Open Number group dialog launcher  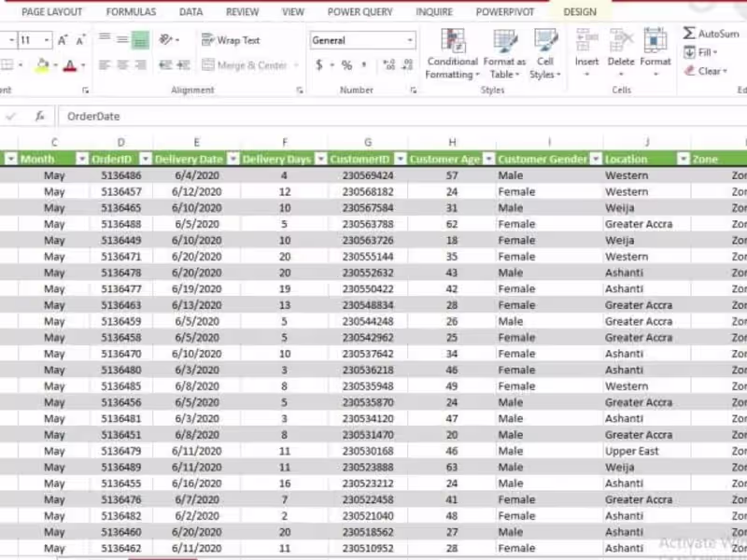(x=414, y=90)
